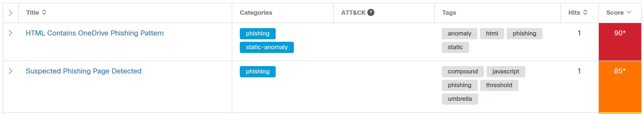Select the umbrella tag
This screenshot has height=114, width=644.
click(x=460, y=99)
